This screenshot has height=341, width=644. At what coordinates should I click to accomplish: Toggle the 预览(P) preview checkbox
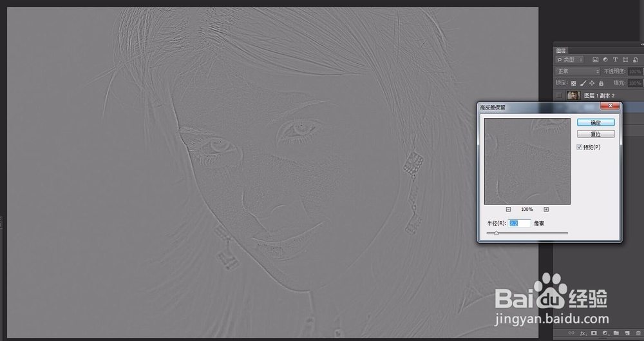pos(579,147)
